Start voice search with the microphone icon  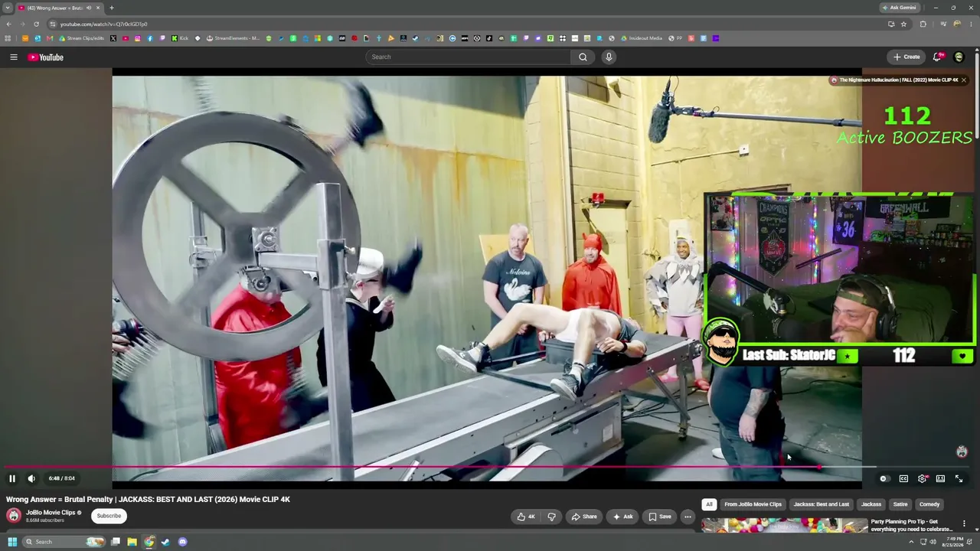609,57
